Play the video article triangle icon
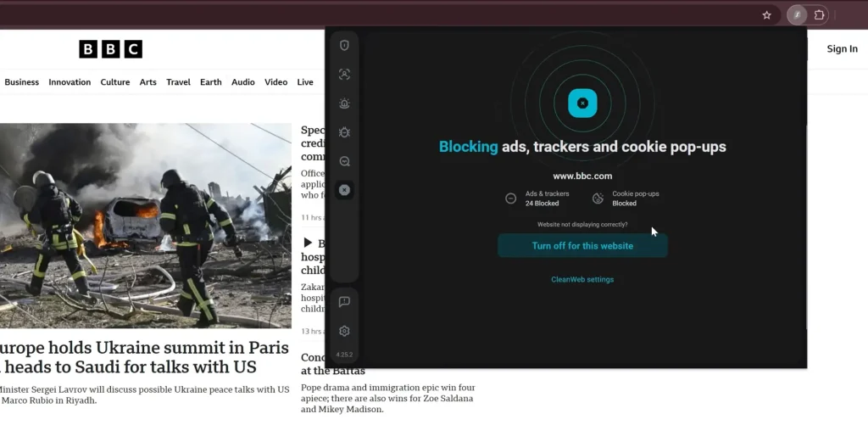The height and width of the screenshot is (425, 868). pos(308,243)
